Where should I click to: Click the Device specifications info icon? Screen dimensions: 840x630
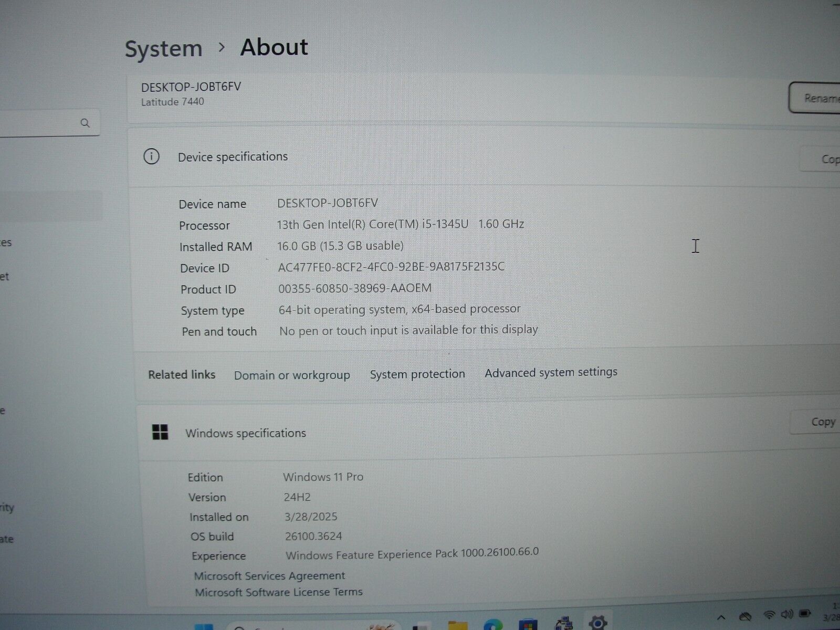(152, 156)
